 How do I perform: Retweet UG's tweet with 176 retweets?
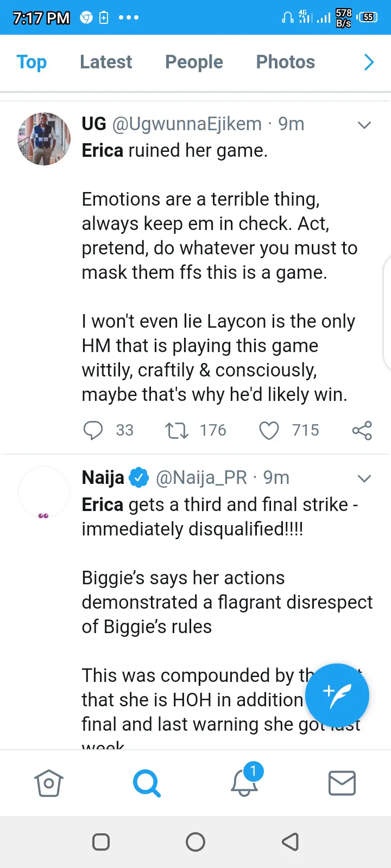click(x=176, y=430)
